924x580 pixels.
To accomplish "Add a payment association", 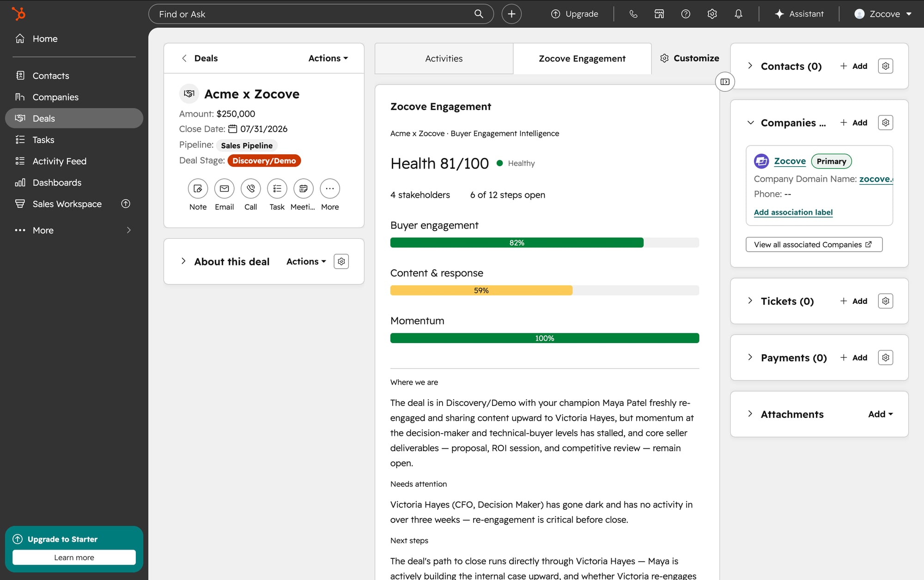I will tap(854, 357).
